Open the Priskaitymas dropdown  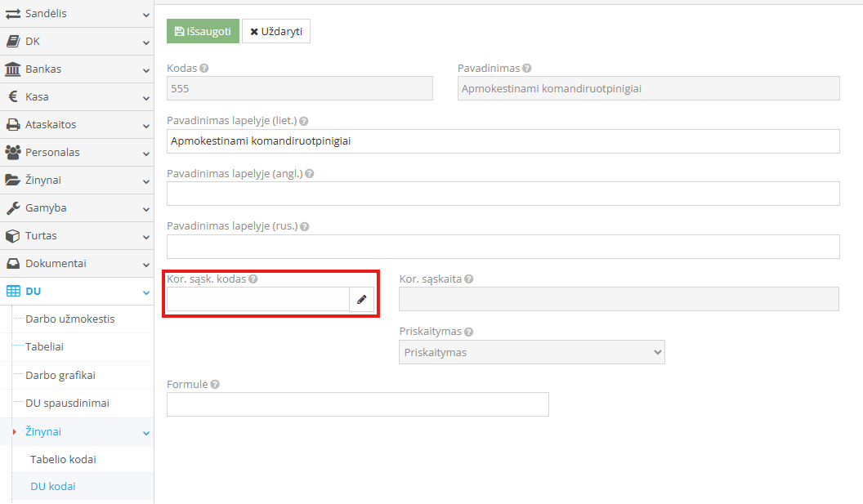click(532, 352)
